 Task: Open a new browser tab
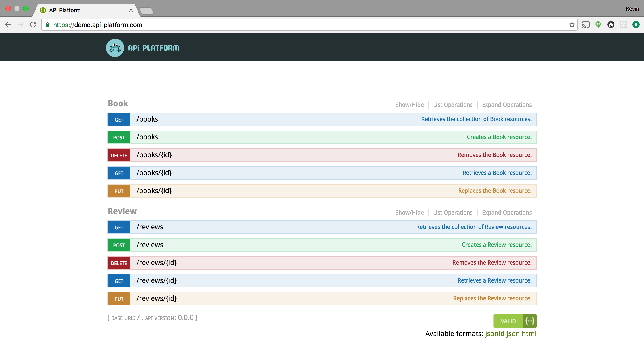pos(146,11)
